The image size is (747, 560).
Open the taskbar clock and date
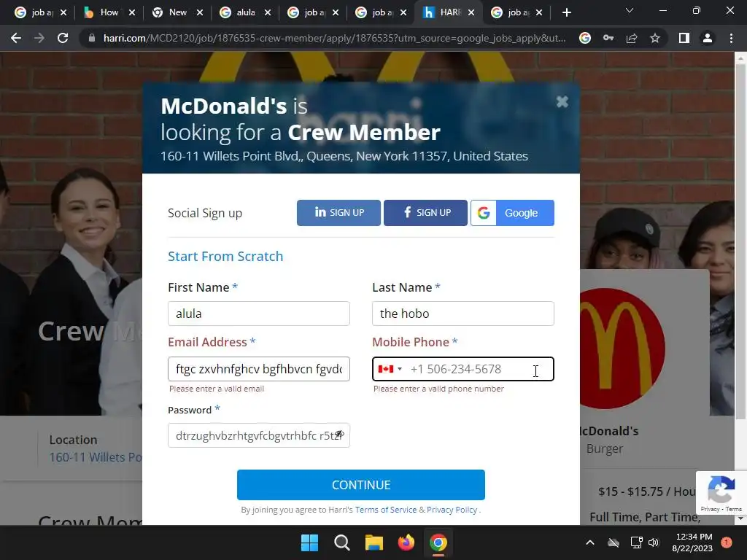[x=692, y=542]
